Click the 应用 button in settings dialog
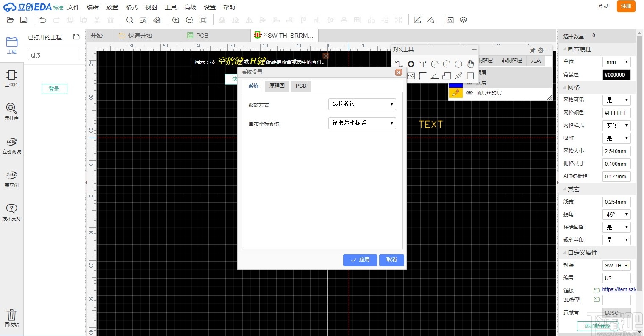The height and width of the screenshot is (336, 644). point(360,260)
